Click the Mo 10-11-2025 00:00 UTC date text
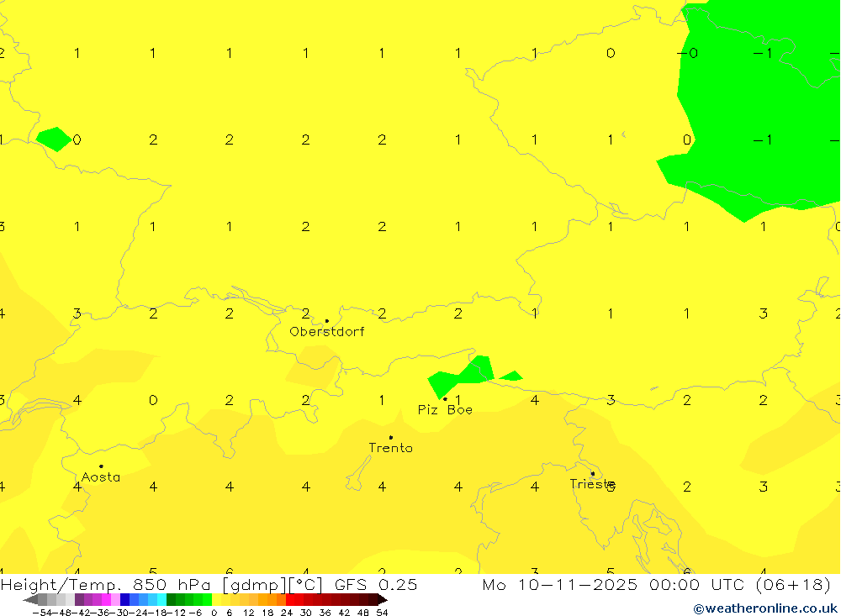This screenshot has height=616, width=841. pyautogui.click(x=616, y=584)
